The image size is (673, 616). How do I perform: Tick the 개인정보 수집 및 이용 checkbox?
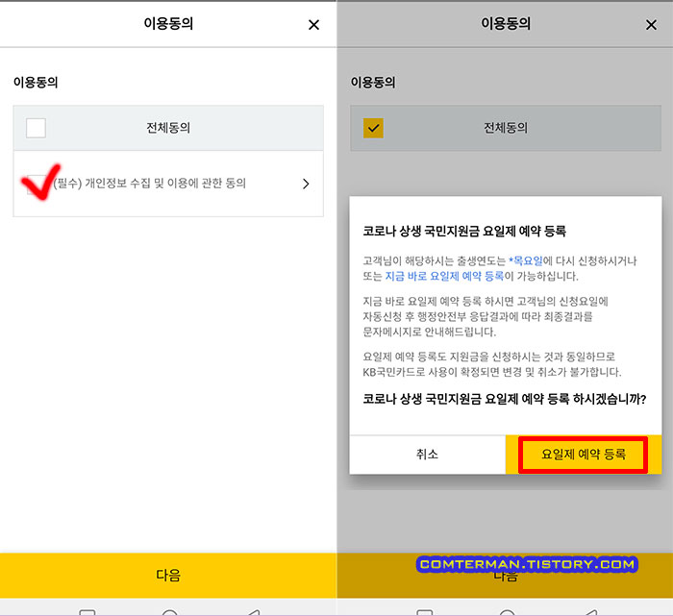coord(37,185)
